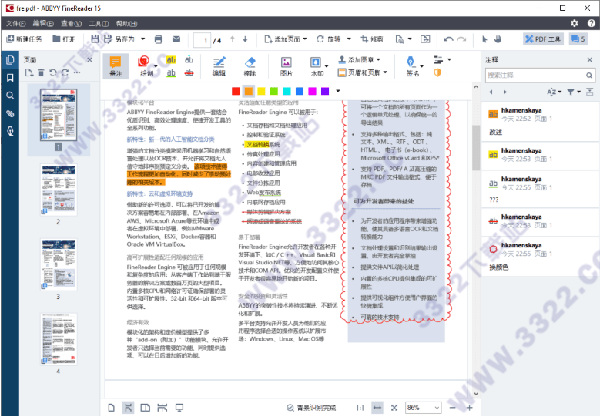Activate the Erase tool
The height and width of the screenshot is (417, 600).
click(250, 66)
